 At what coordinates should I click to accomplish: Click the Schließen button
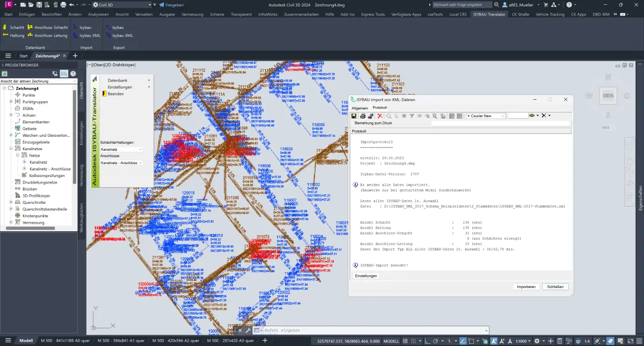tap(555, 287)
